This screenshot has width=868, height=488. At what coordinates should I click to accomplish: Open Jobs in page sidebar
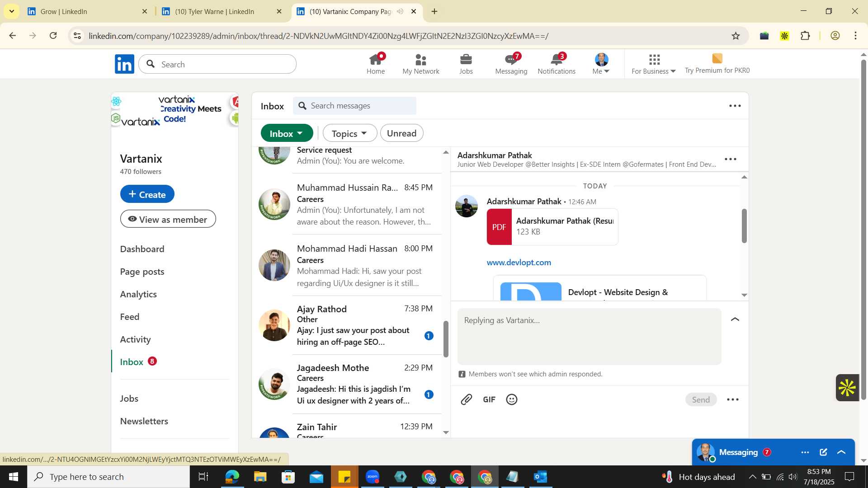coord(129,399)
